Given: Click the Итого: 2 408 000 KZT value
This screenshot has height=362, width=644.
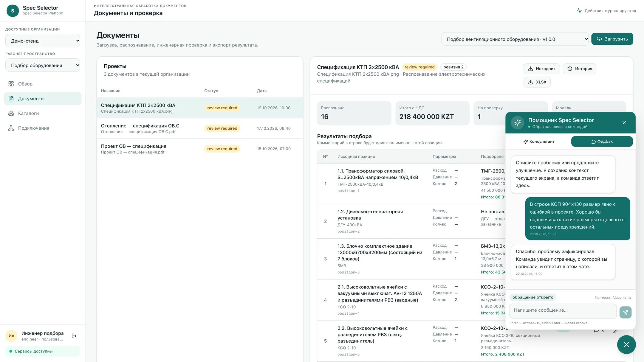Looking at the screenshot, I should tap(502, 354).
